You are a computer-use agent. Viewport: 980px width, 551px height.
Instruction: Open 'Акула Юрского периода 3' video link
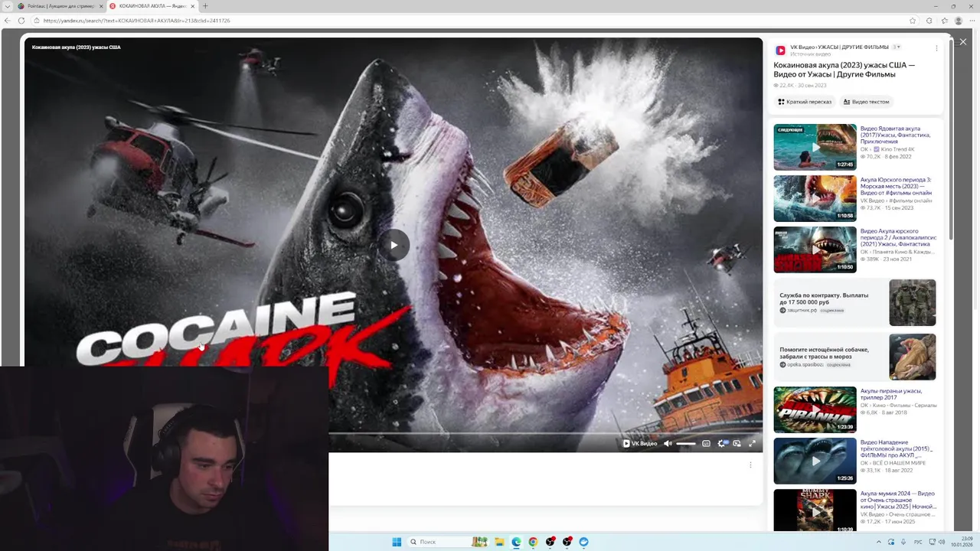pos(896,187)
